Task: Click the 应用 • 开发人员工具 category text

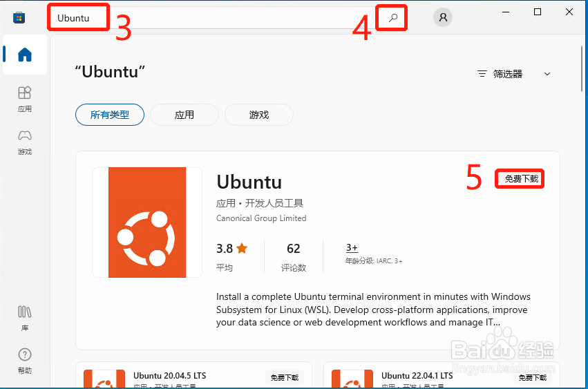Action: tap(260, 203)
